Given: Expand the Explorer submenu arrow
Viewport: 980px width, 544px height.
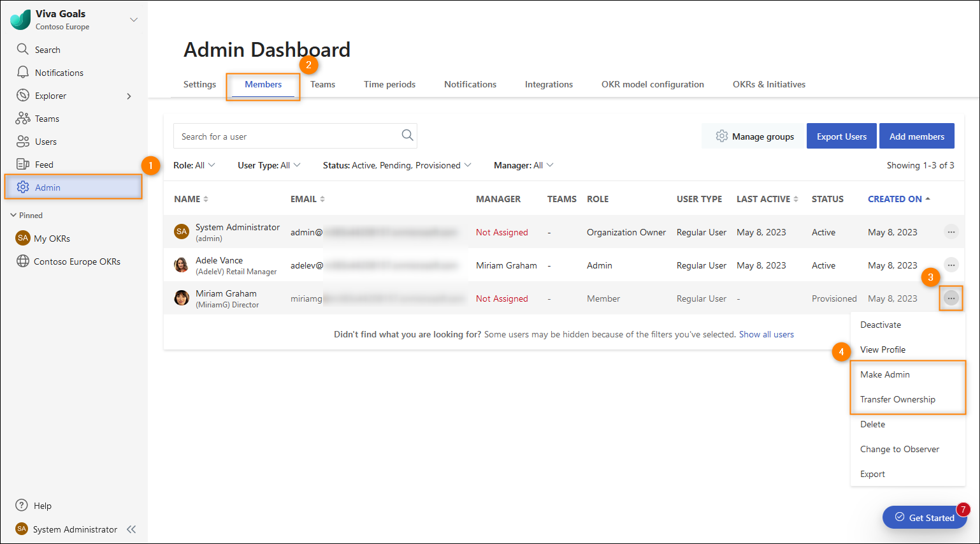Looking at the screenshot, I should (129, 96).
